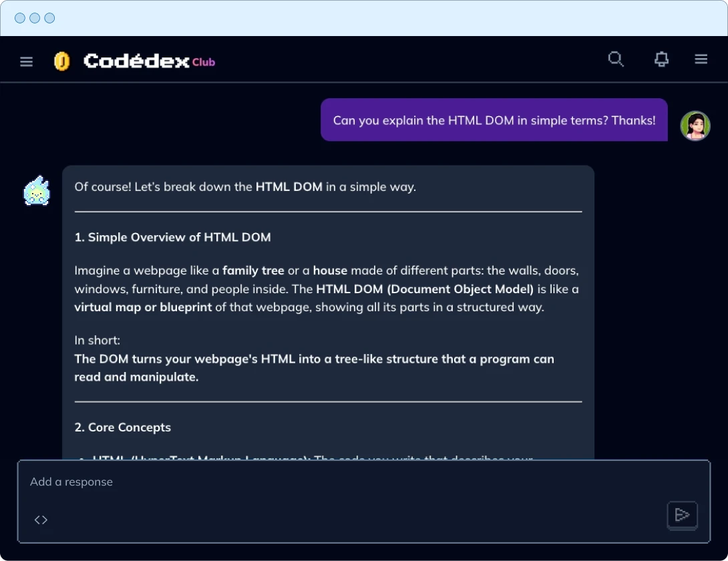
Task: Click the bold DOM summary sentence
Action: pos(315,368)
